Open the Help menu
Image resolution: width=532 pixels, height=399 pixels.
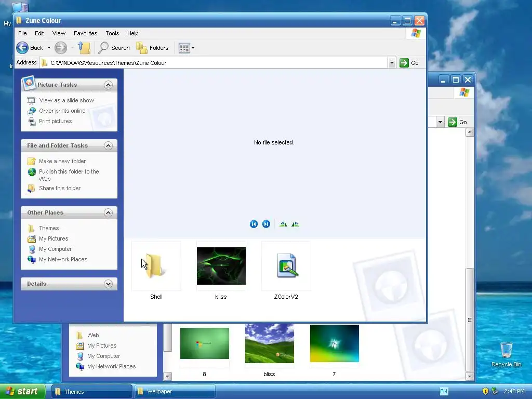pyautogui.click(x=132, y=33)
